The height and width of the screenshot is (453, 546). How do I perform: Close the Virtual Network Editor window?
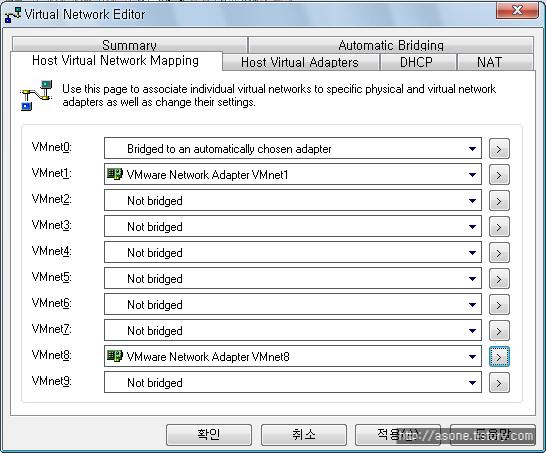(517, 10)
